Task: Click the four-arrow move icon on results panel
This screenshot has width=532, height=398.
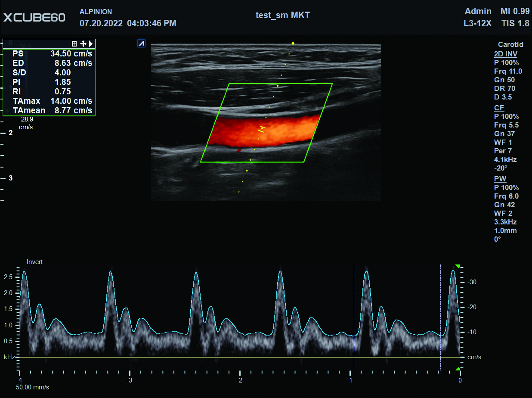Action: pos(83,44)
